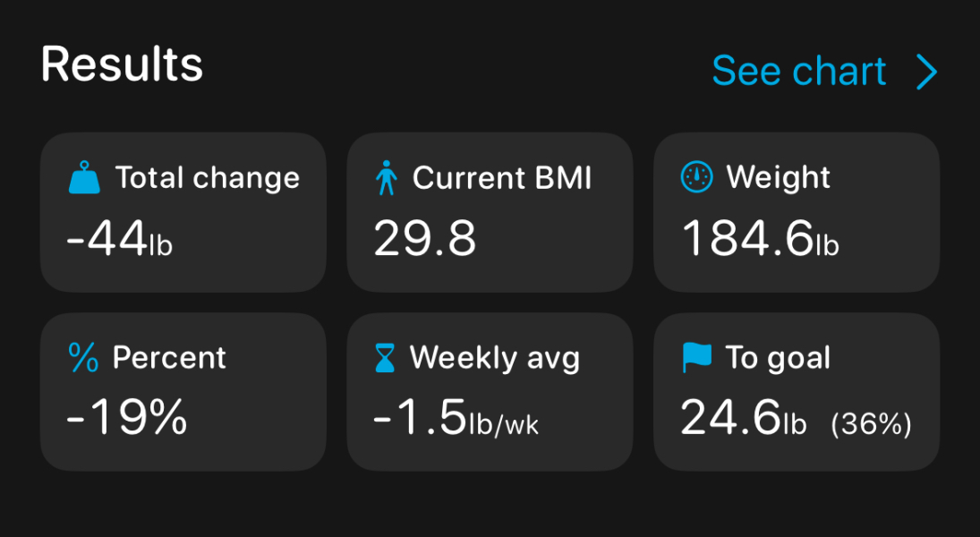Image resolution: width=980 pixels, height=537 pixels.
Task: Open the See chart link
Action: click(x=798, y=72)
